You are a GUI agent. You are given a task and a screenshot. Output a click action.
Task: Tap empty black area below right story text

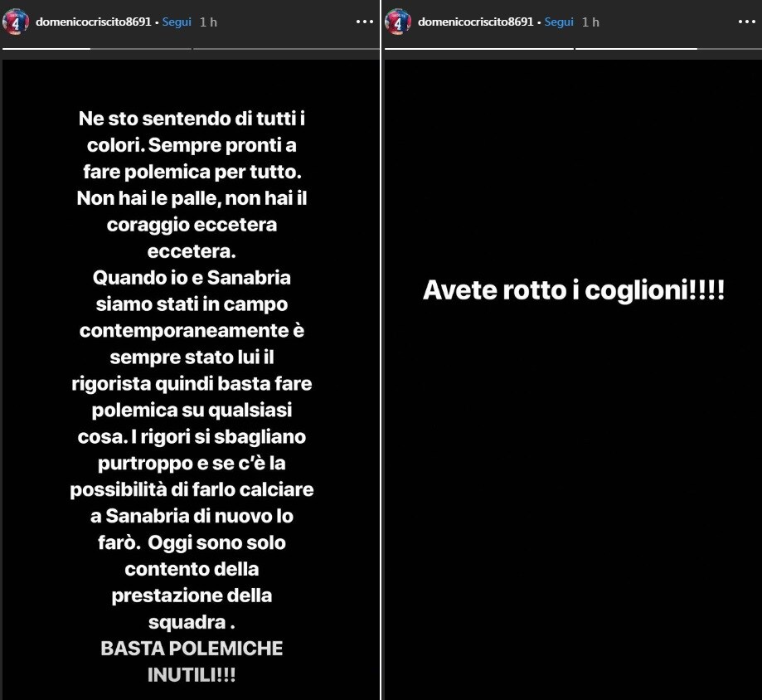(574, 486)
